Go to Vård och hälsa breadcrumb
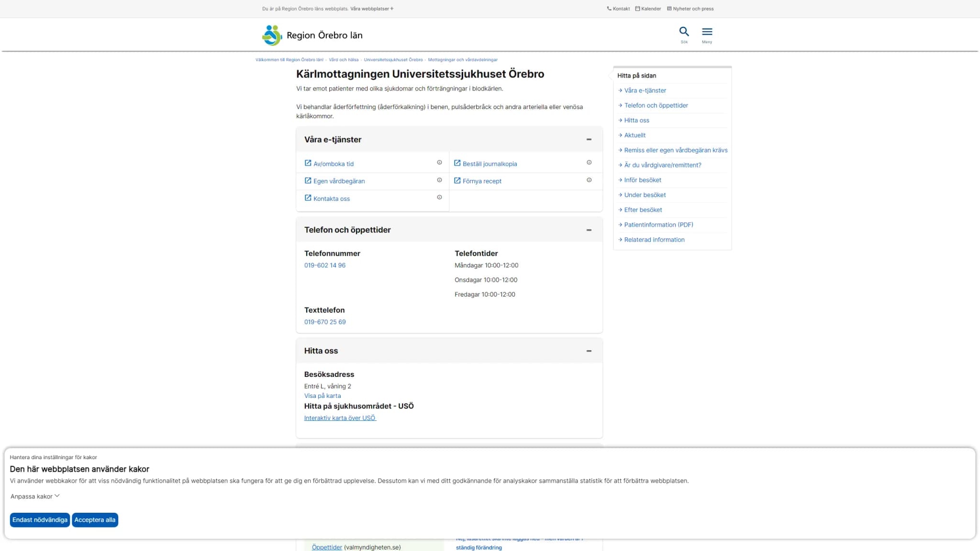Screen dimensions: 980x551 344,60
